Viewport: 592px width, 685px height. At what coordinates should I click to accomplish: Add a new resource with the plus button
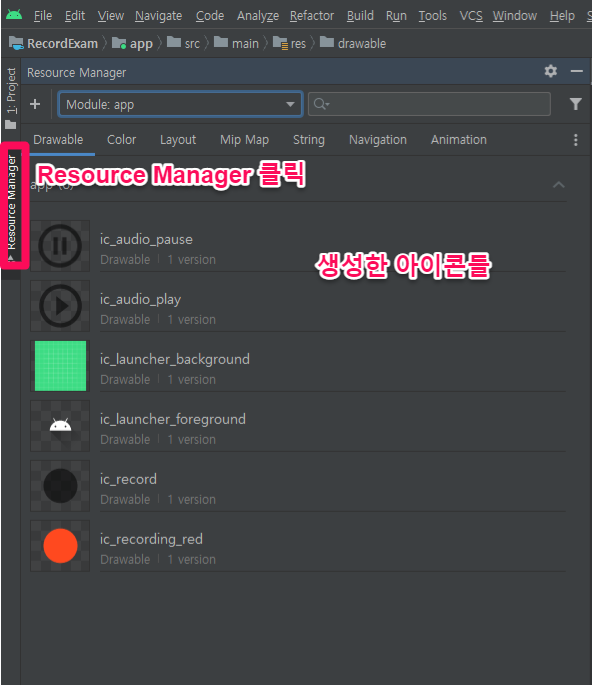tap(35, 104)
